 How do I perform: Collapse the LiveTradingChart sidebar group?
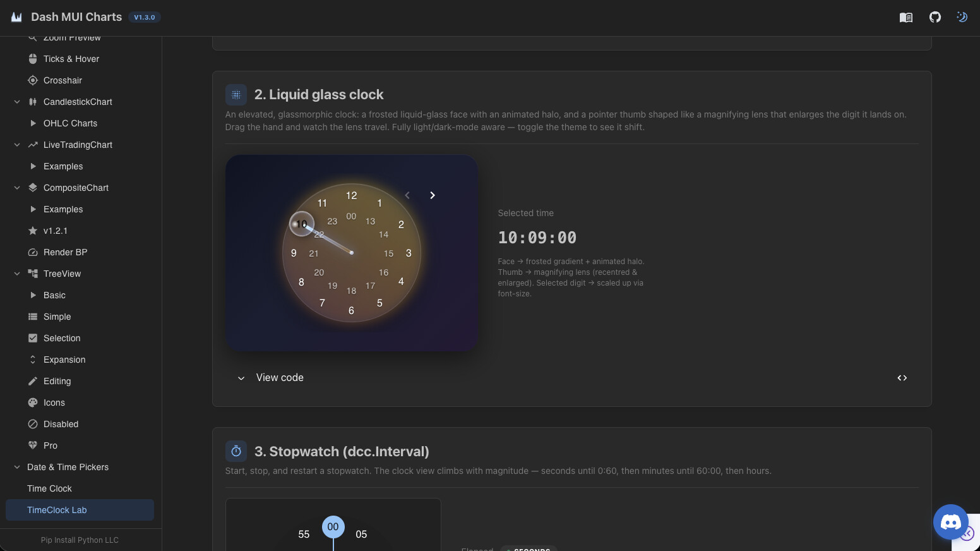pos(17,145)
